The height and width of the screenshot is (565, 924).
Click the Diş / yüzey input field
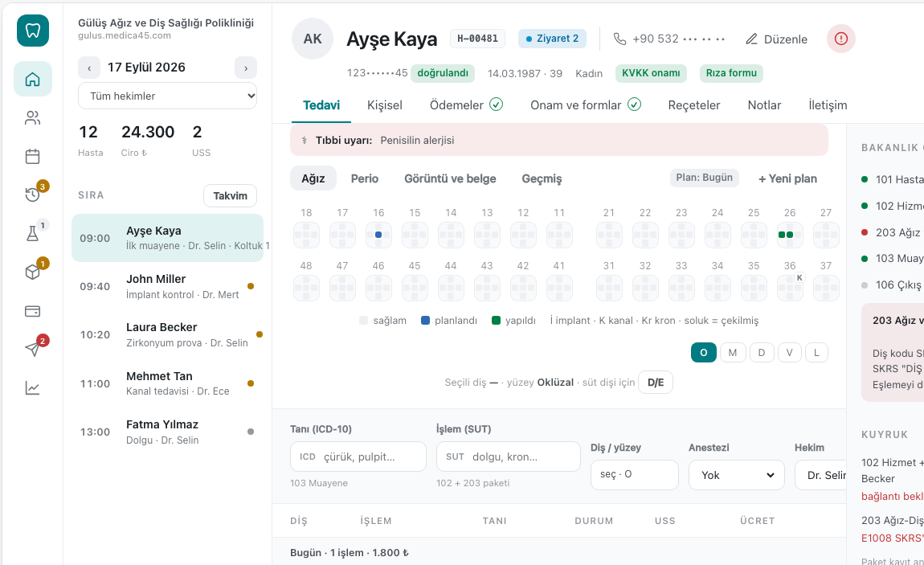[x=635, y=475]
